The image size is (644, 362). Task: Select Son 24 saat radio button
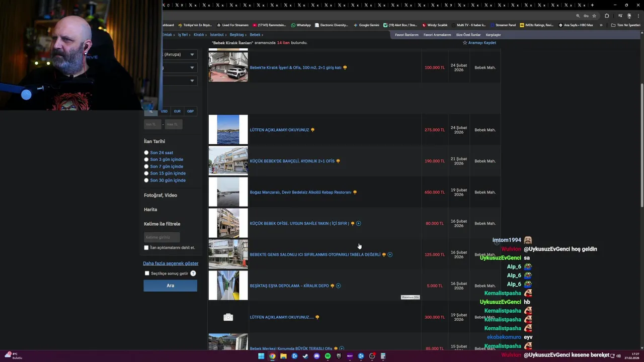click(146, 152)
